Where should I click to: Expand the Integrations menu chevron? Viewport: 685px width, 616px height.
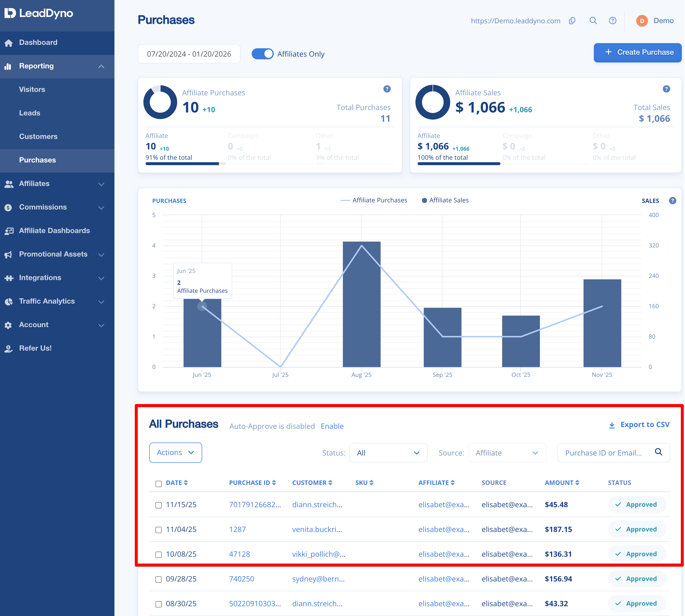101,278
